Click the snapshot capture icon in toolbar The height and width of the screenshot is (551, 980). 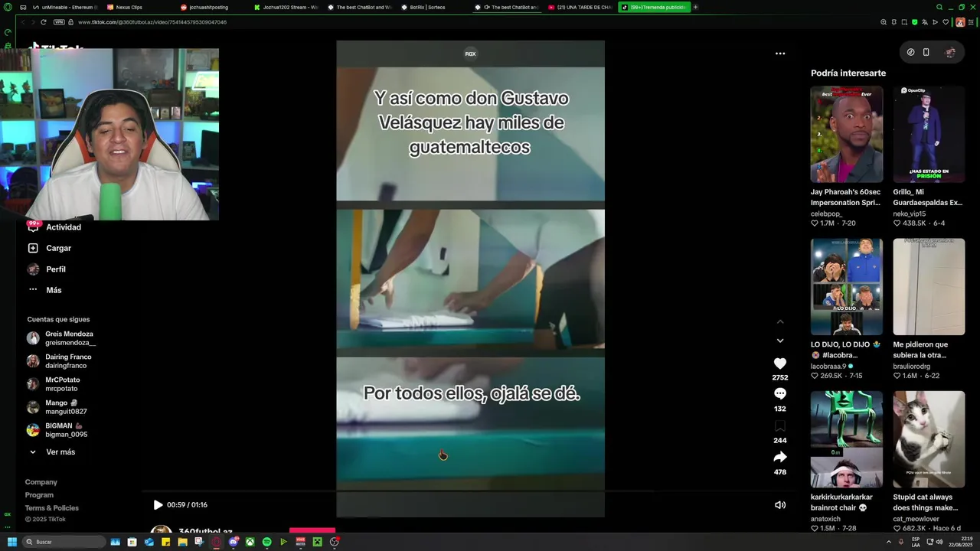coord(903,22)
